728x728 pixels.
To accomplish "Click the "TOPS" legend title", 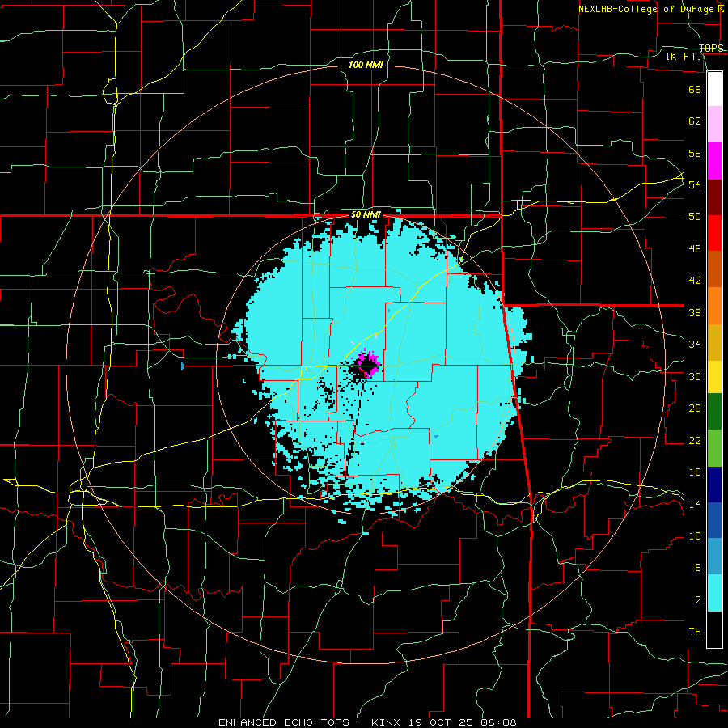I will [711, 48].
